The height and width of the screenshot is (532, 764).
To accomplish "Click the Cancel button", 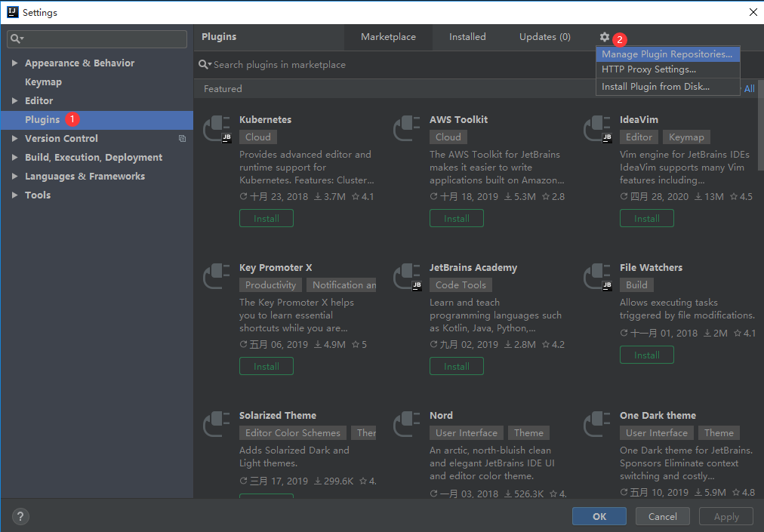I will click(663, 516).
